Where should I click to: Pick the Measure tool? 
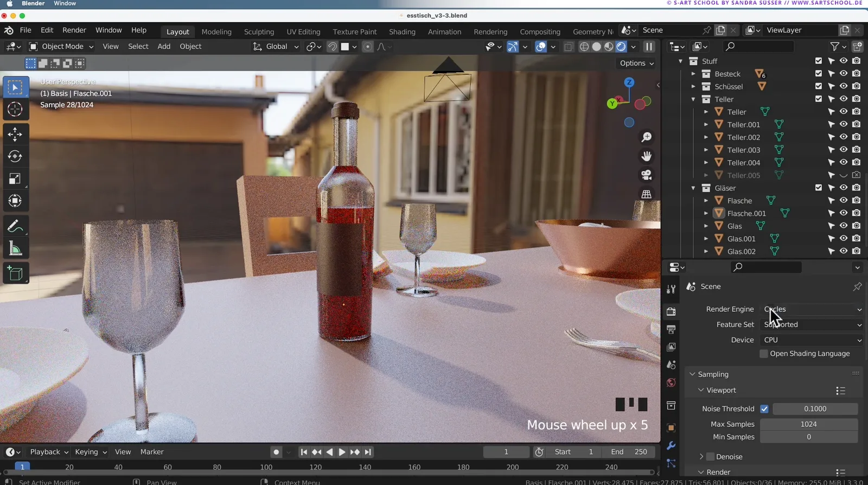click(15, 248)
